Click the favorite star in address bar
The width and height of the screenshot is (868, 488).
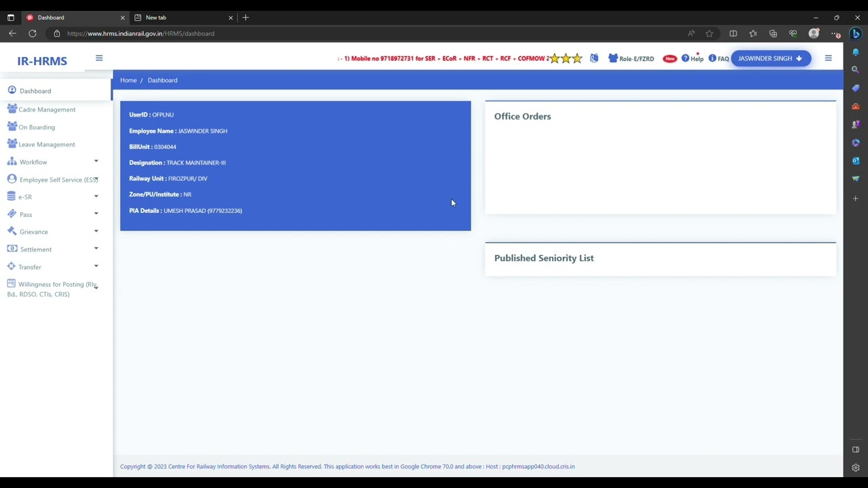(x=709, y=33)
